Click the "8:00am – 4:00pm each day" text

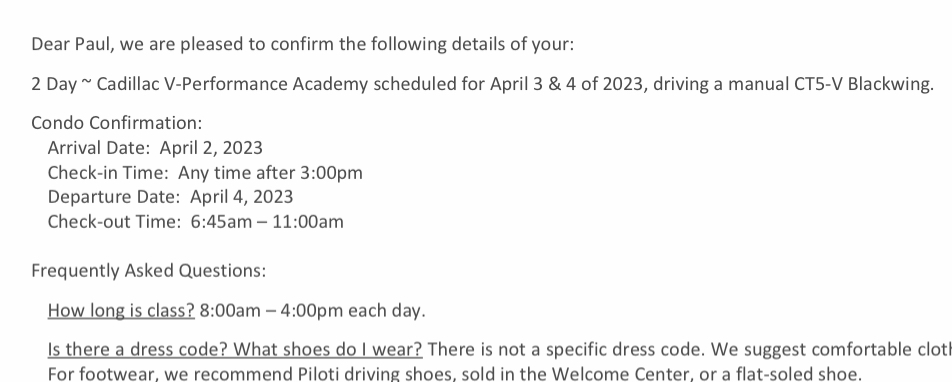[311, 310]
